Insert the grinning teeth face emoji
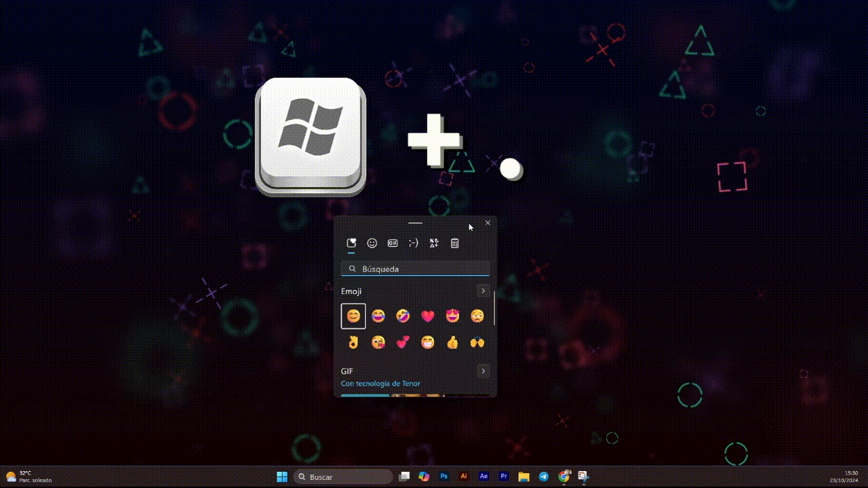 click(428, 343)
